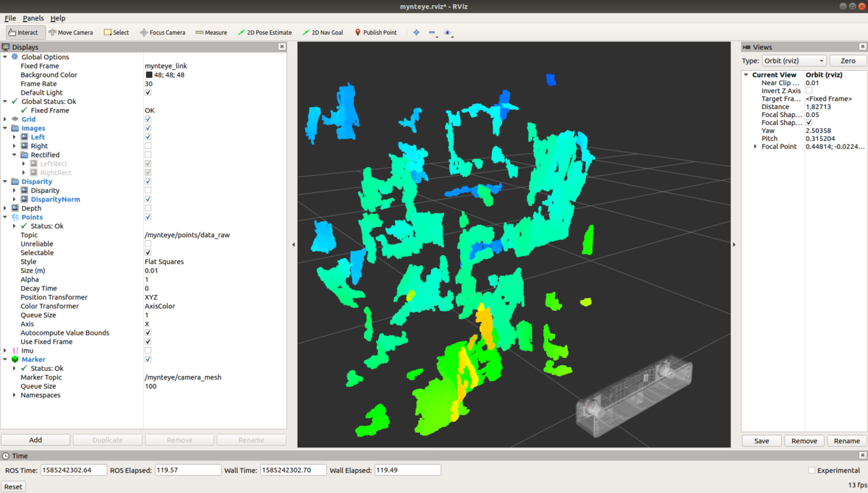This screenshot has width=868, height=493.
Task: Uncheck the Selectable checkbox
Action: pyautogui.click(x=148, y=252)
